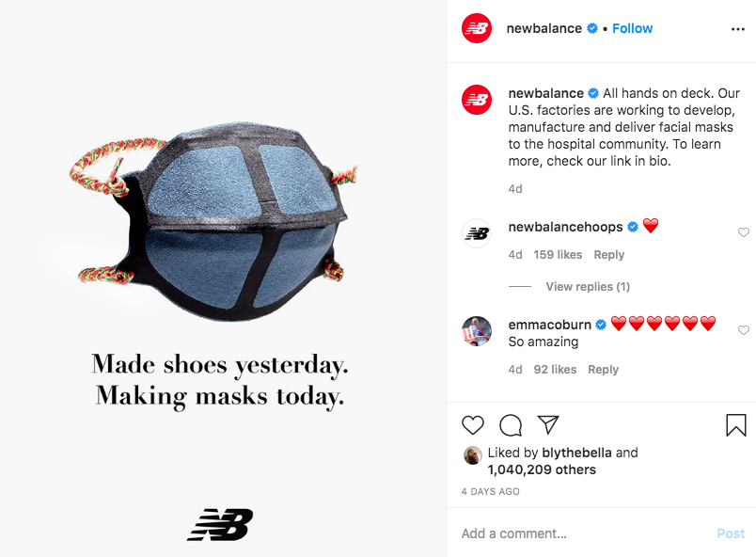Image resolution: width=756 pixels, height=557 pixels.
Task: Open blythebella's profile from liked-by line
Action: [576, 453]
